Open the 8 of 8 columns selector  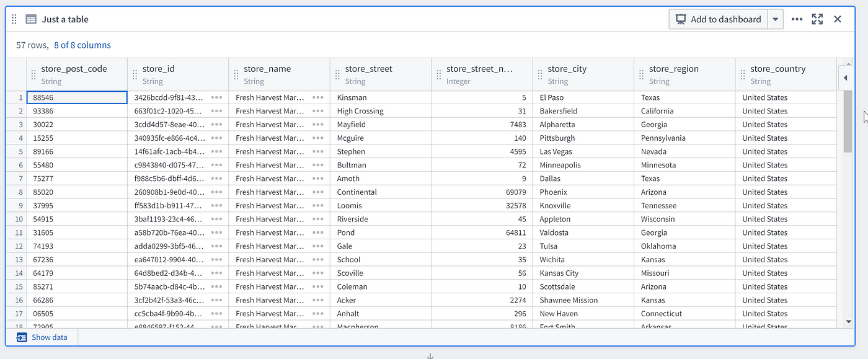(82, 45)
